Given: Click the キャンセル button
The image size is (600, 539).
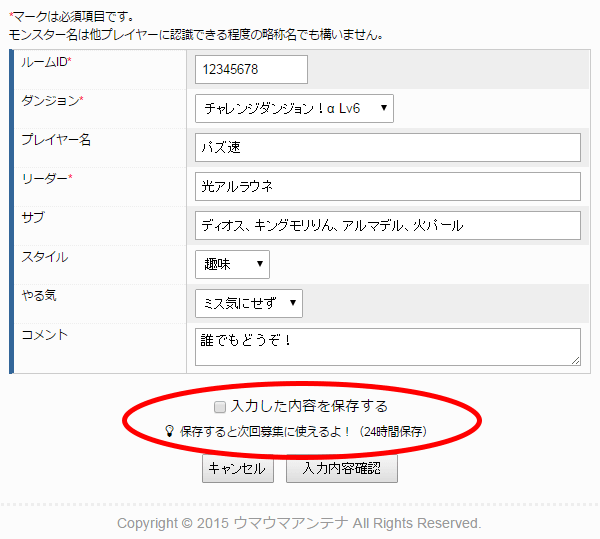Looking at the screenshot, I should pos(238,468).
